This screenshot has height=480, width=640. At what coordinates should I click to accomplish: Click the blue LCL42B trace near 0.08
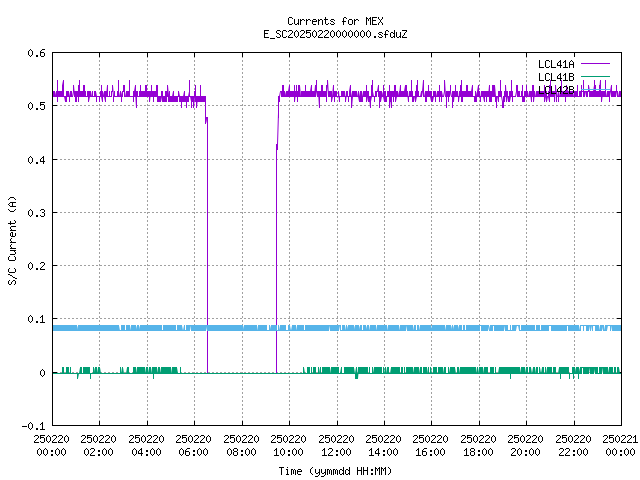[x=337, y=328]
